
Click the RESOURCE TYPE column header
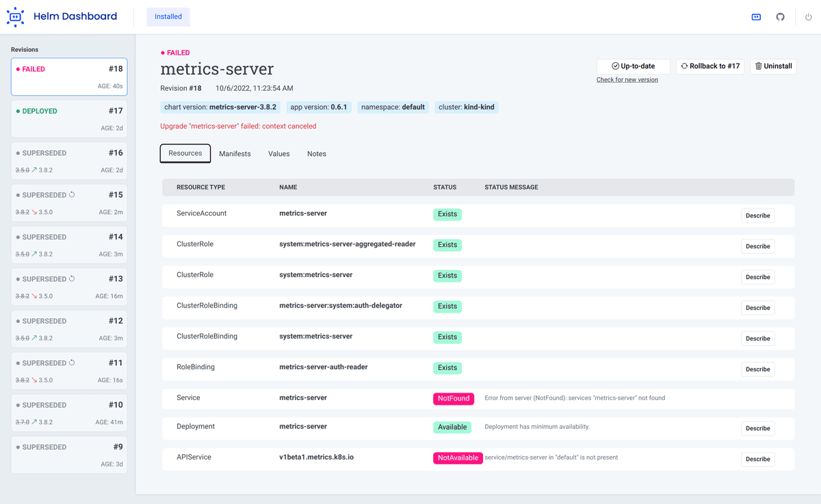tap(200, 187)
